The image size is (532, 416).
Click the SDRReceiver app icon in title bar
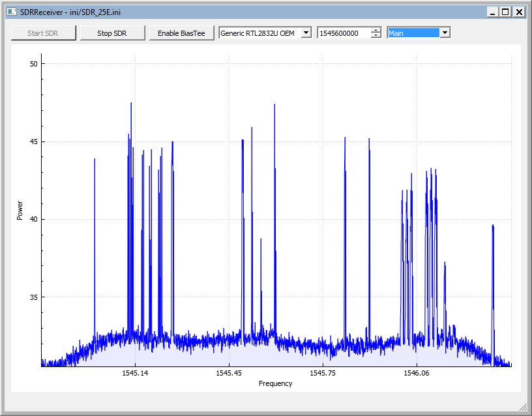pos(11,12)
